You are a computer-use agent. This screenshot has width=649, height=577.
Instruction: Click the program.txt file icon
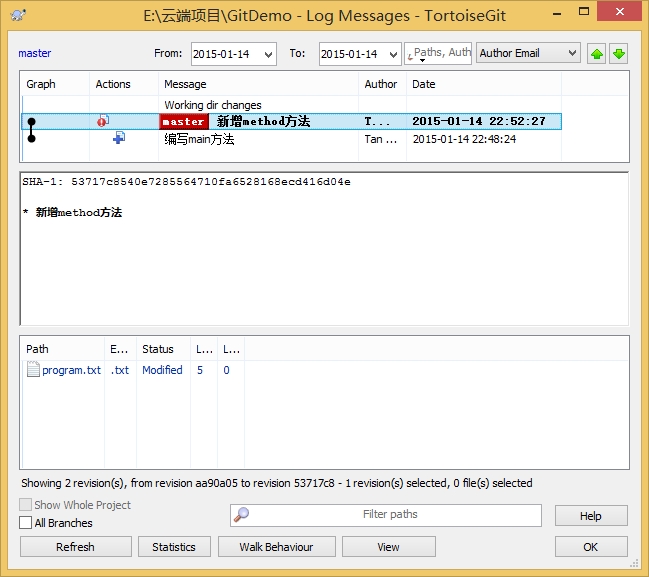pos(33,370)
